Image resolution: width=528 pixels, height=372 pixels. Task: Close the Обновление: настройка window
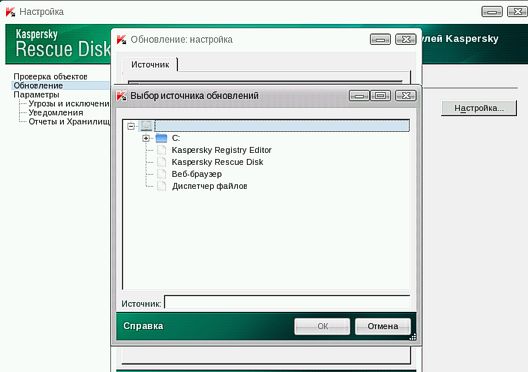[x=406, y=39]
